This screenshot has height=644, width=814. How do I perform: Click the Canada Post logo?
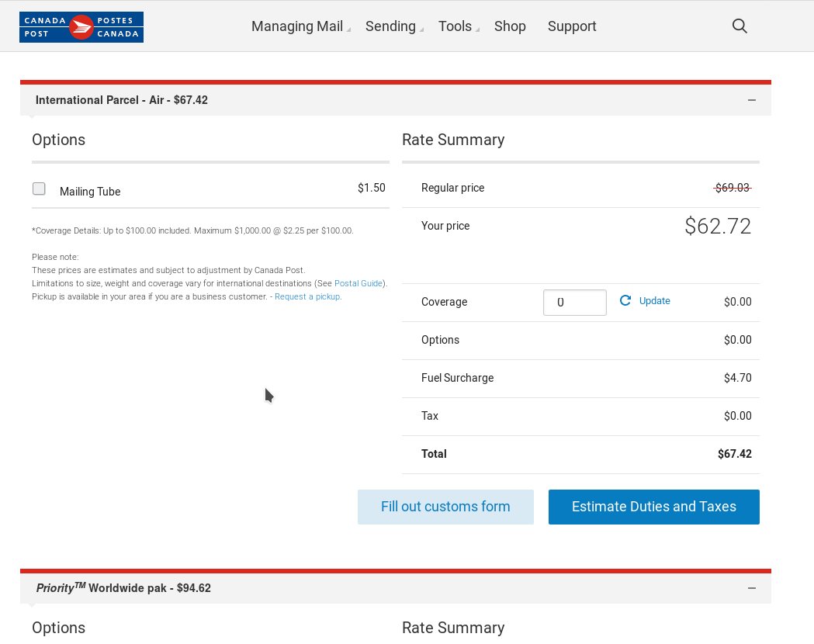81,27
